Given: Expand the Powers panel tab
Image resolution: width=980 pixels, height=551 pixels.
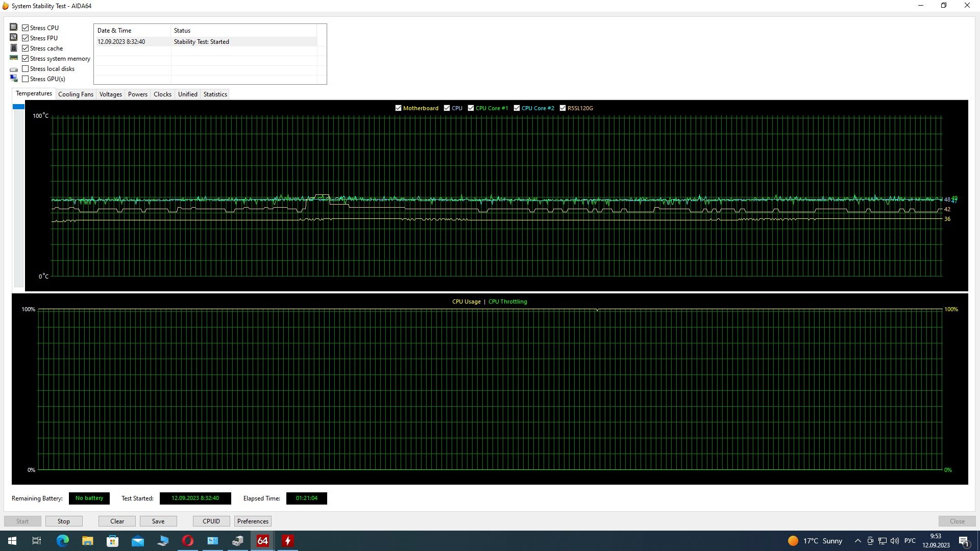Looking at the screenshot, I should [x=137, y=94].
